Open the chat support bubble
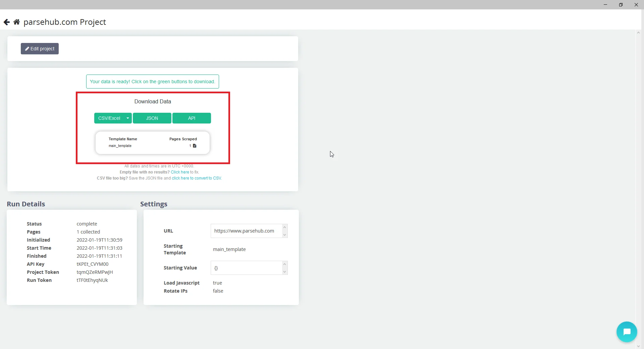This screenshot has height=349, width=644. [627, 332]
